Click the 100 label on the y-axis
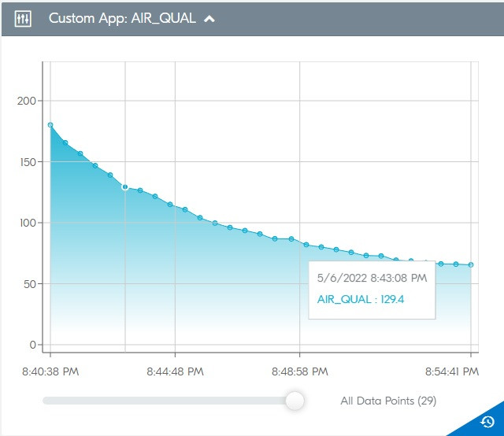The image size is (504, 436). coord(26,223)
